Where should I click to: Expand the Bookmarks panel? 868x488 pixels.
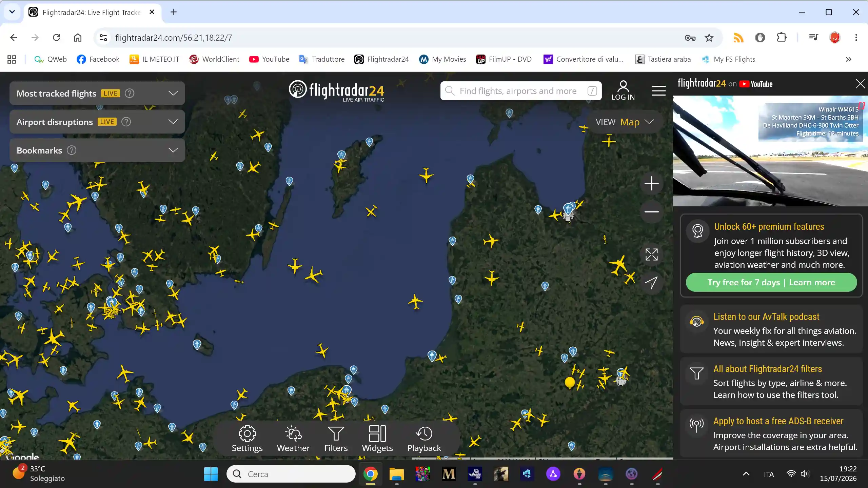click(173, 150)
